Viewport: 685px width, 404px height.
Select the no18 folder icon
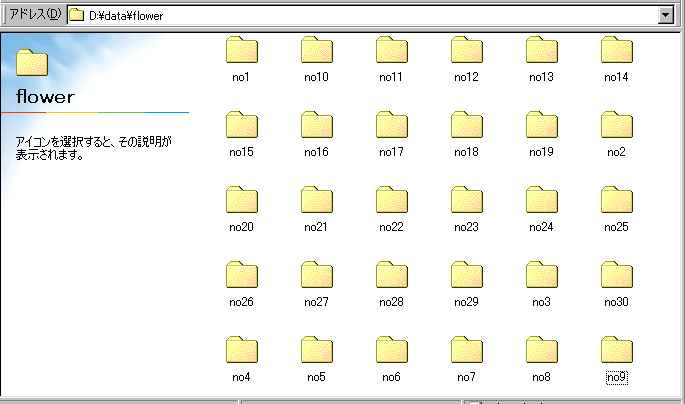coord(467,125)
